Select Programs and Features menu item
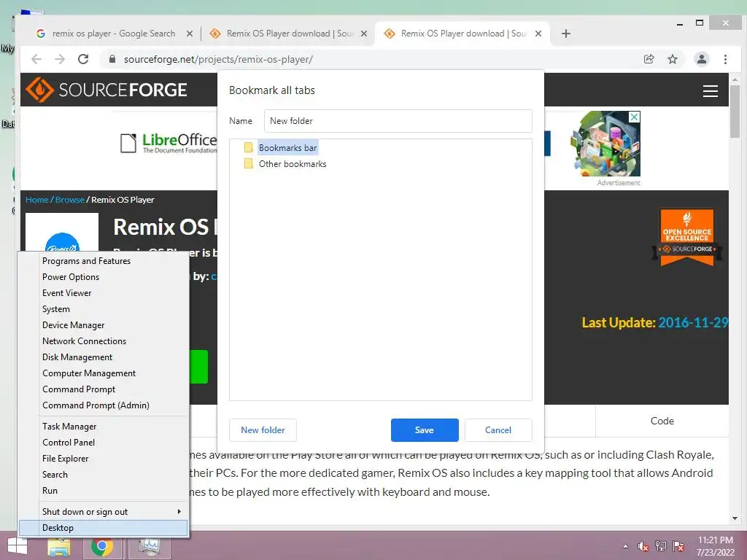The height and width of the screenshot is (560, 747). click(x=104, y=261)
